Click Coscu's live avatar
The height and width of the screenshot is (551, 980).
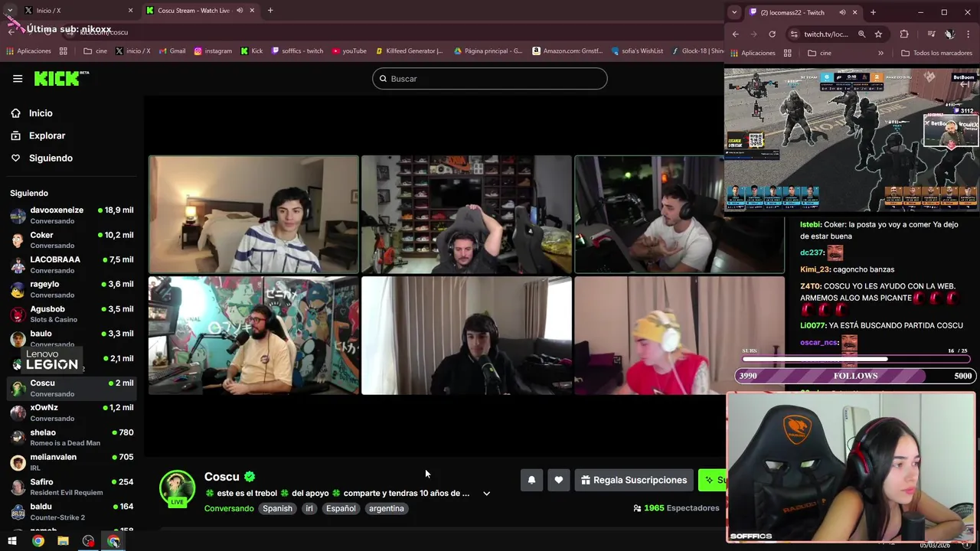tap(177, 488)
